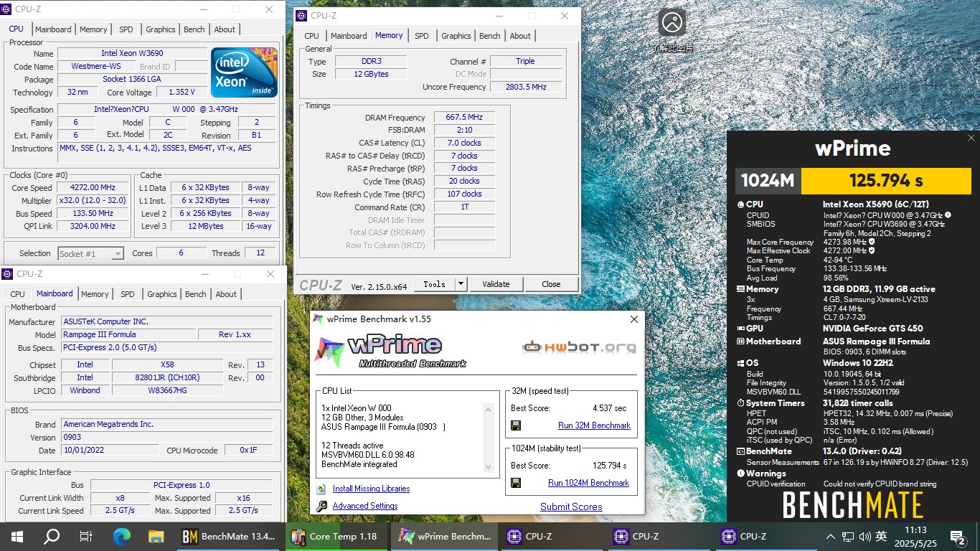The width and height of the screenshot is (980, 551).
Task: Switch to the Bench tab in CPU-Z Memory window
Action: click(x=489, y=36)
